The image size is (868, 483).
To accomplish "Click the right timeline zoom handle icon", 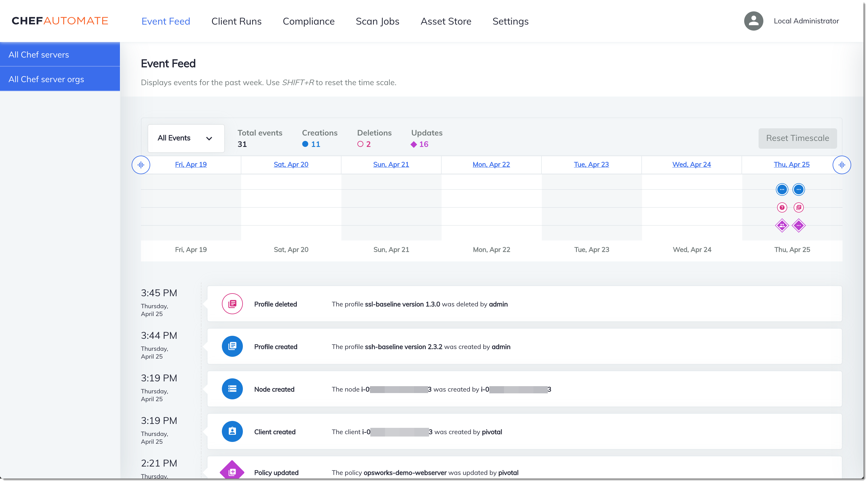I will [842, 165].
